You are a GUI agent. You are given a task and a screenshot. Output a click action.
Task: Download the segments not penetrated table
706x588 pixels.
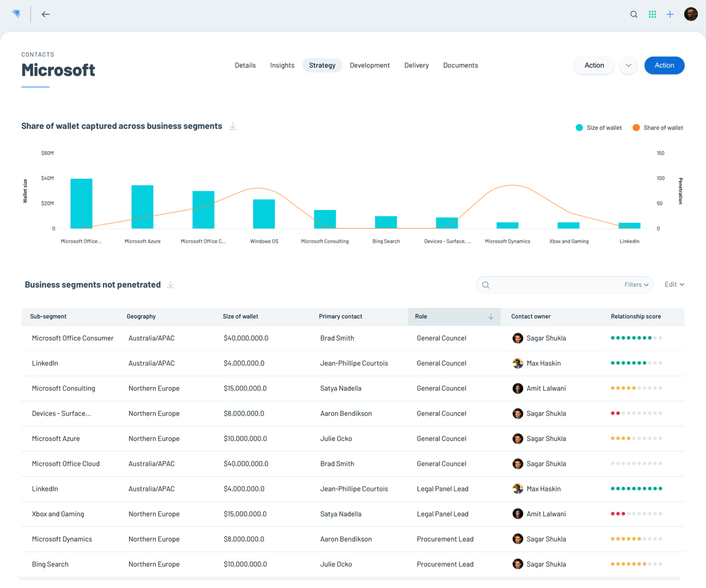(x=171, y=285)
